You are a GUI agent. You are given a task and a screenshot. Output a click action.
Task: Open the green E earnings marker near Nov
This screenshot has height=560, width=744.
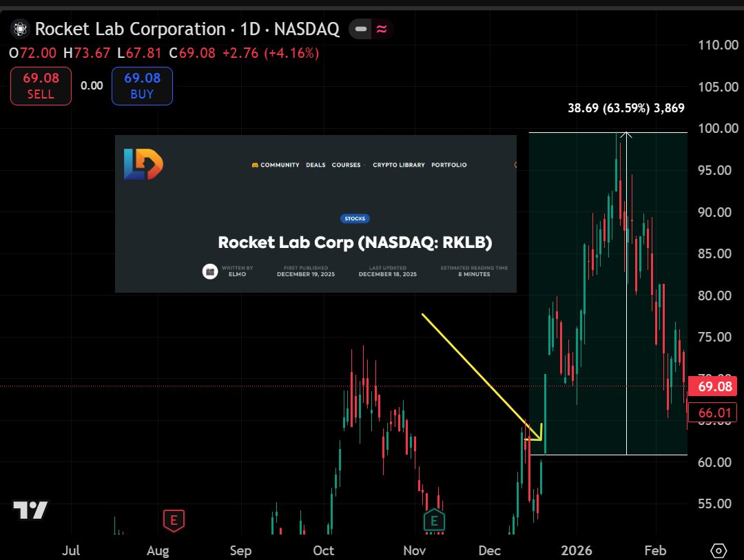click(434, 521)
